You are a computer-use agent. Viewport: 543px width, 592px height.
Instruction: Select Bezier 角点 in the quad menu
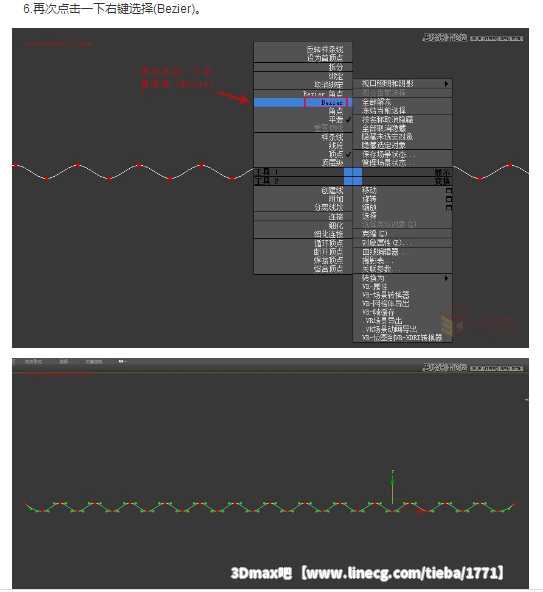point(323,94)
